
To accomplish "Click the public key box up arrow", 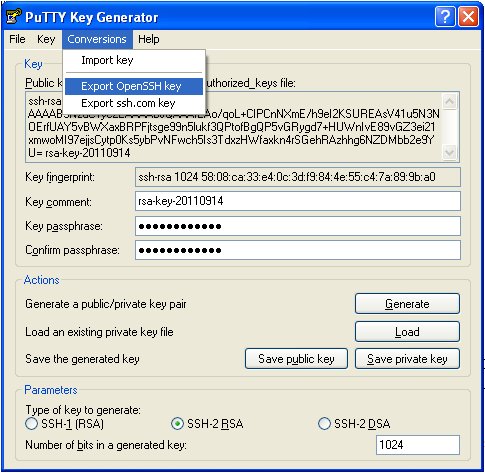I will pos(449,101).
